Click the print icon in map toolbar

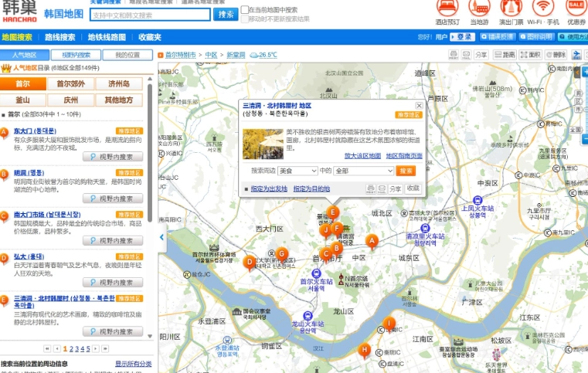454,55
